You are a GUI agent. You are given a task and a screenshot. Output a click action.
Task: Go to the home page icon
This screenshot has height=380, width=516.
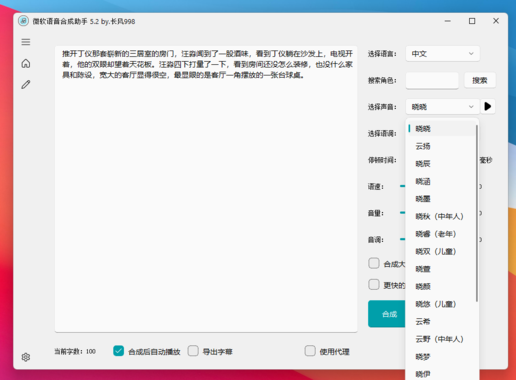(26, 63)
